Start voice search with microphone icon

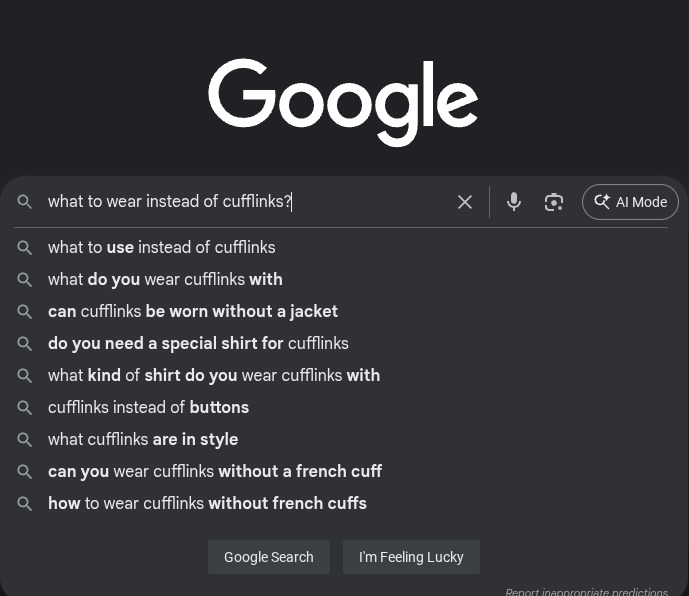click(x=514, y=202)
